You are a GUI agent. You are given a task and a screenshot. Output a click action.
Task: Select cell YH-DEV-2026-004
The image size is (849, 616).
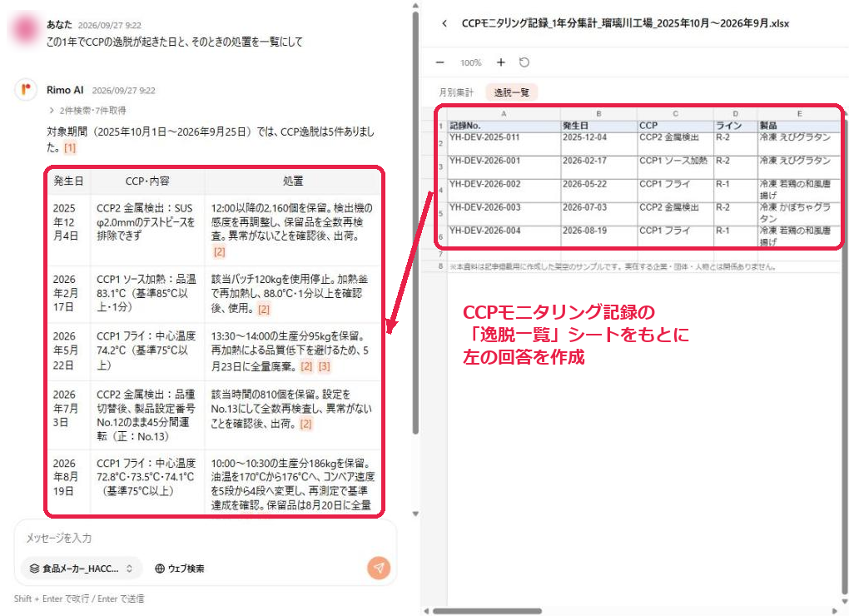pos(504,236)
